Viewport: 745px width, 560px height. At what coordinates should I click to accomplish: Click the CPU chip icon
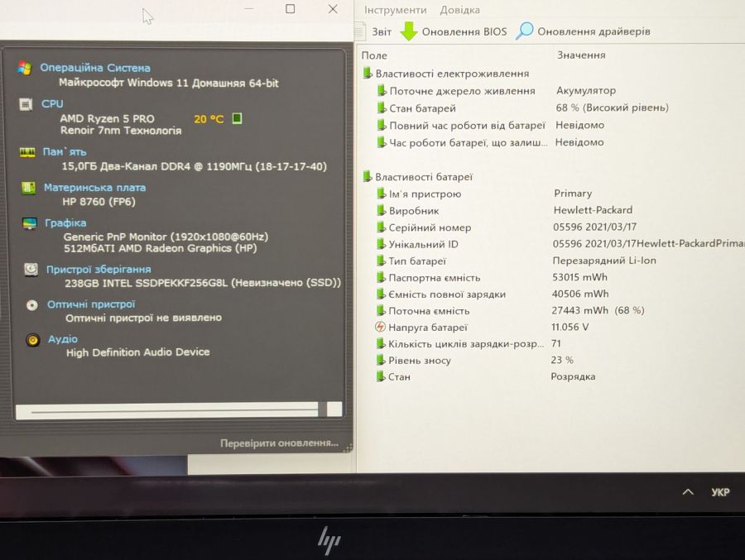tap(26, 104)
